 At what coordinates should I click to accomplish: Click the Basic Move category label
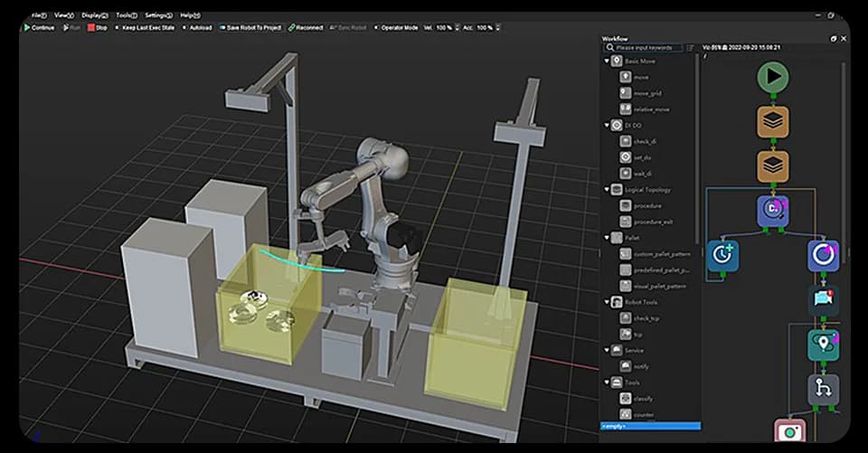640,61
